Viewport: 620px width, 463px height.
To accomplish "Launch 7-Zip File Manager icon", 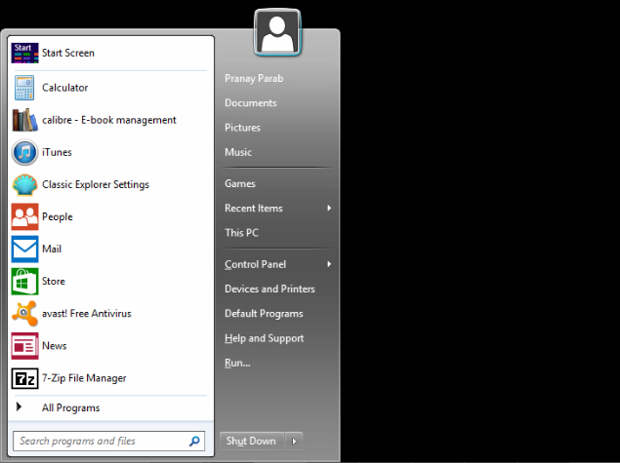I will 25,378.
